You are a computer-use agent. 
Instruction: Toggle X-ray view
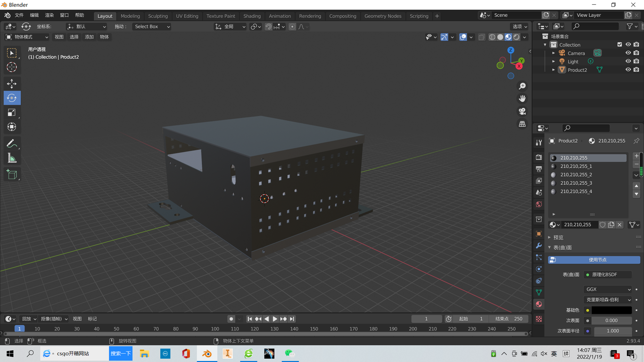point(481,37)
